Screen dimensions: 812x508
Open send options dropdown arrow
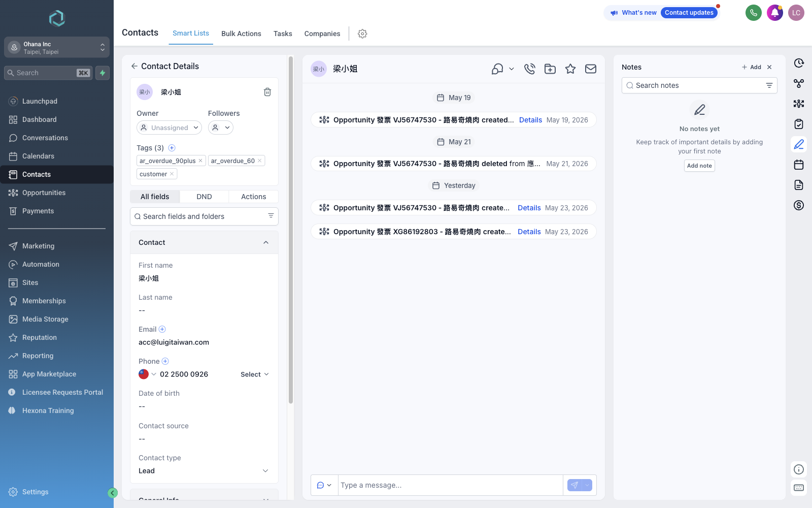click(x=587, y=485)
